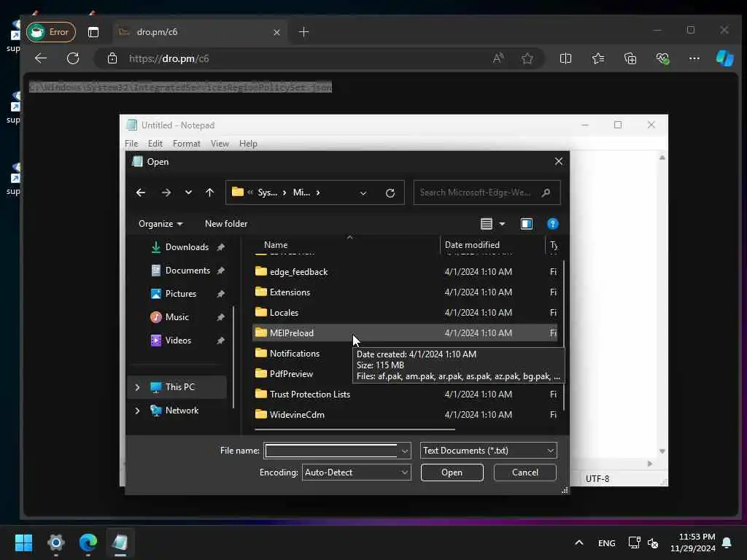
Task: Select the edge_feedback folder
Action: 405,272
